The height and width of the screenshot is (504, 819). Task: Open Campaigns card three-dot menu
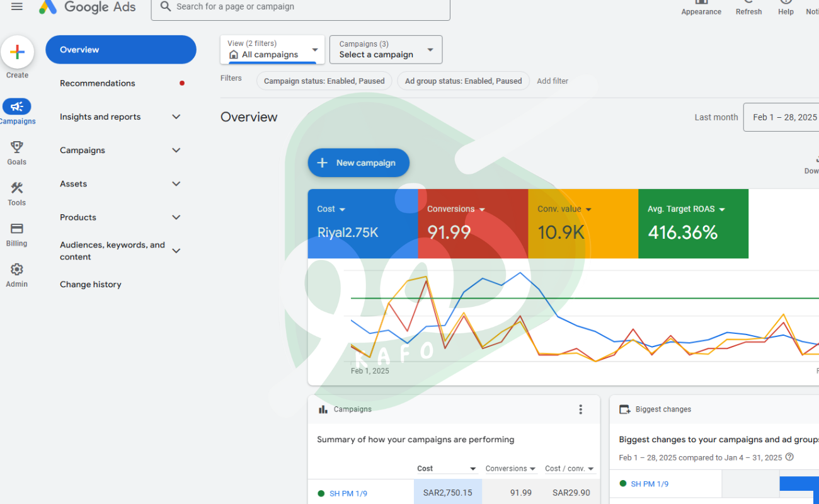tap(580, 409)
